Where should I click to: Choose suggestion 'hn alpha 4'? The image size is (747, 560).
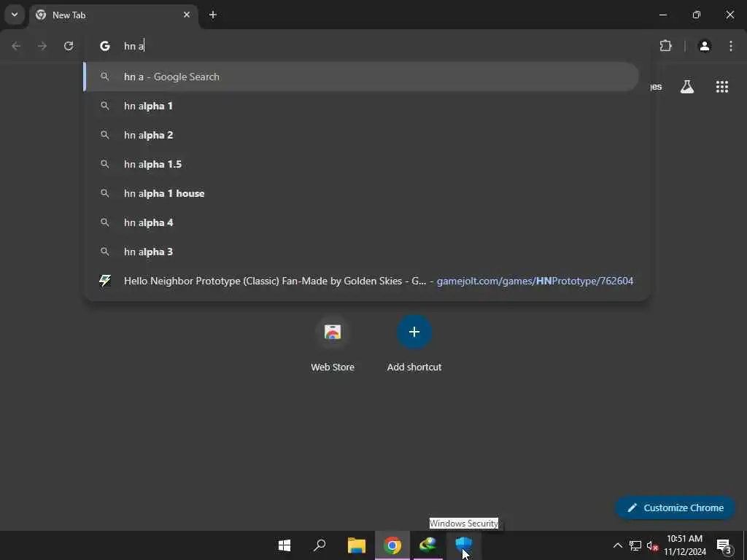click(361, 222)
